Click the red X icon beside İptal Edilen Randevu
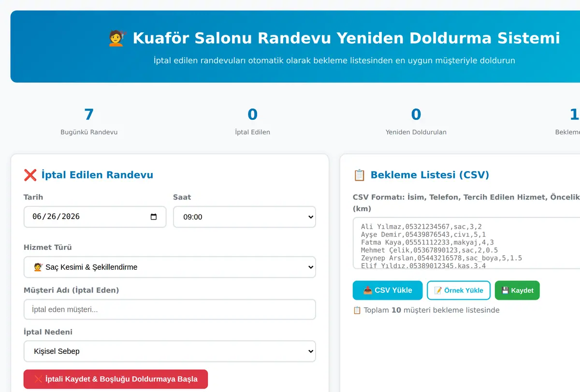 click(x=30, y=175)
